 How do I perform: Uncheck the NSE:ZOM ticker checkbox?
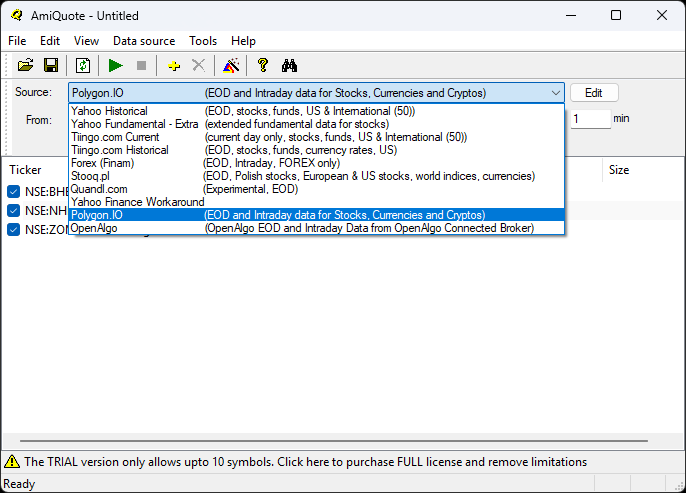click(14, 229)
